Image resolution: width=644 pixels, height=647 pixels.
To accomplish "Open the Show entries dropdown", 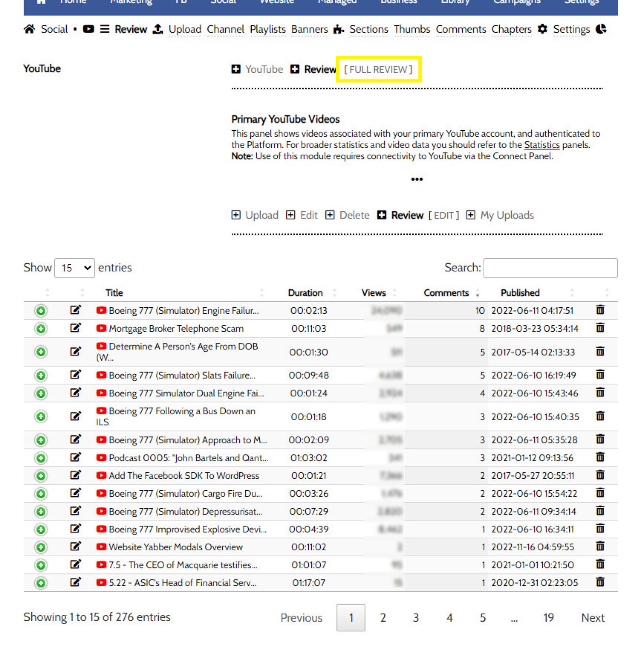I will point(75,268).
